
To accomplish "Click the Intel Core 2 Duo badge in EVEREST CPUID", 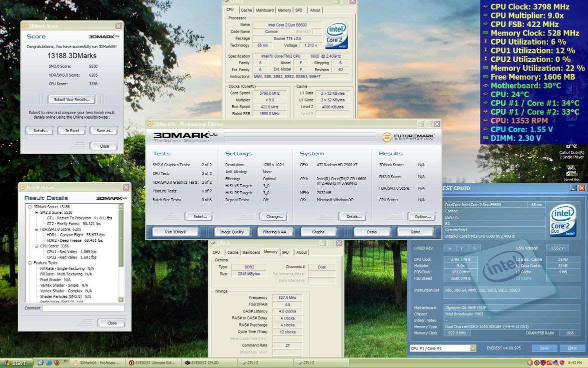I will (563, 220).
